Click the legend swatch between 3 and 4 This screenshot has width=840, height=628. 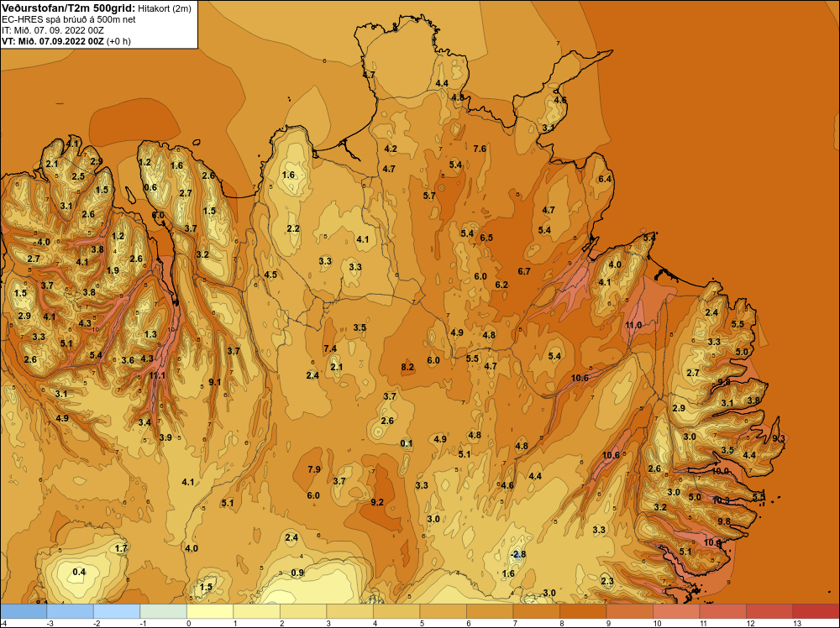click(x=349, y=611)
